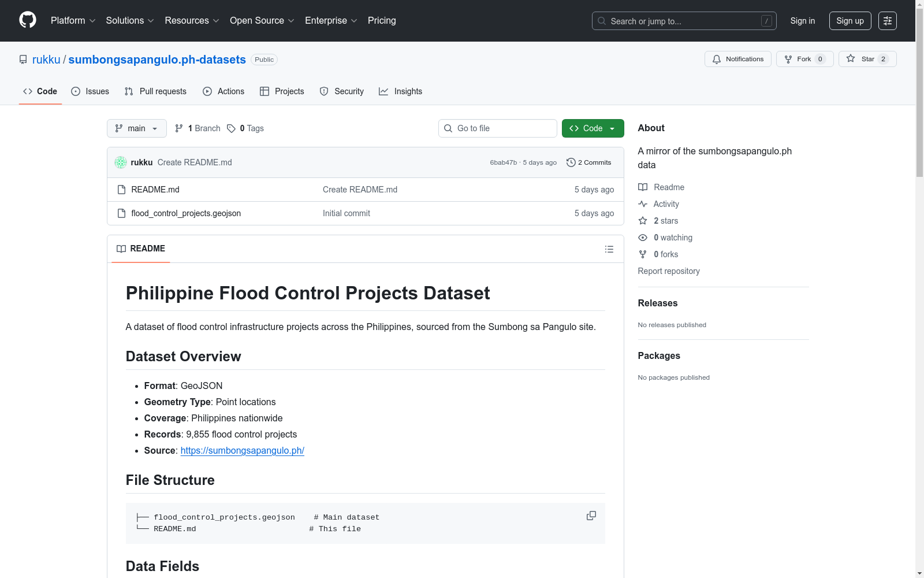
Task: Click the GitHub logo icon
Action: [x=28, y=20]
